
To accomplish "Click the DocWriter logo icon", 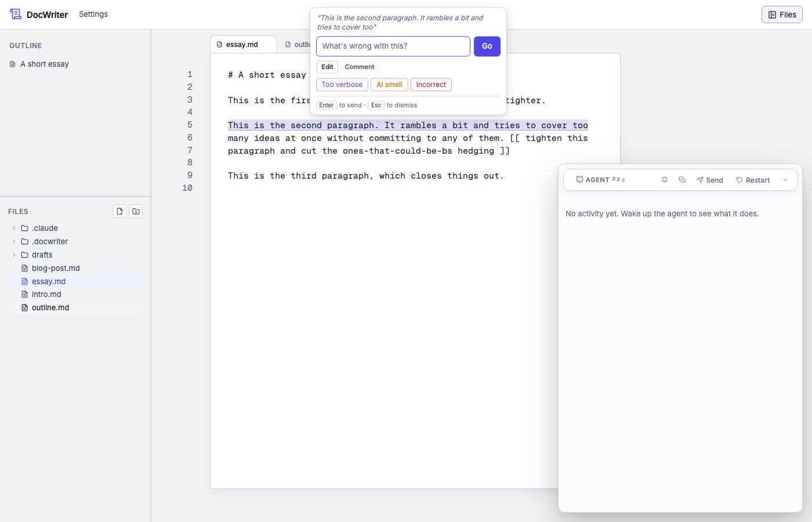I will click(16, 14).
